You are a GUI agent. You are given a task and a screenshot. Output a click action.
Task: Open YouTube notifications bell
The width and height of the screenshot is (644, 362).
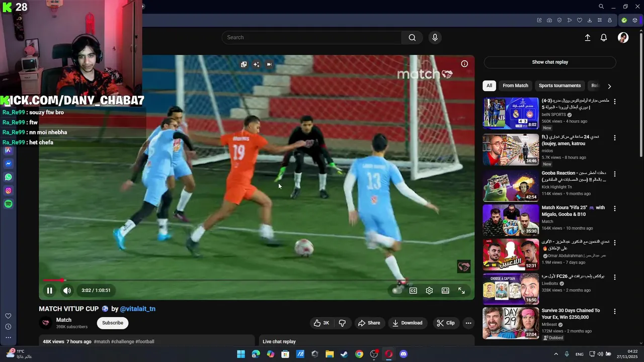[x=604, y=38]
